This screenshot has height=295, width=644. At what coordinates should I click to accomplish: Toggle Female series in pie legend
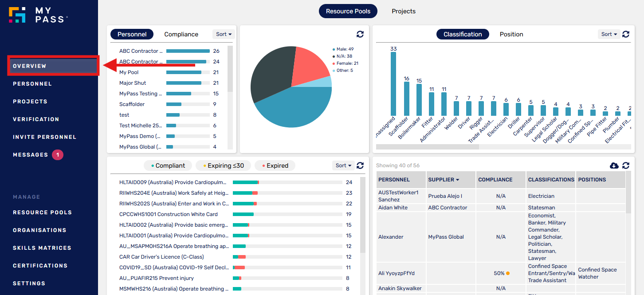pos(346,63)
